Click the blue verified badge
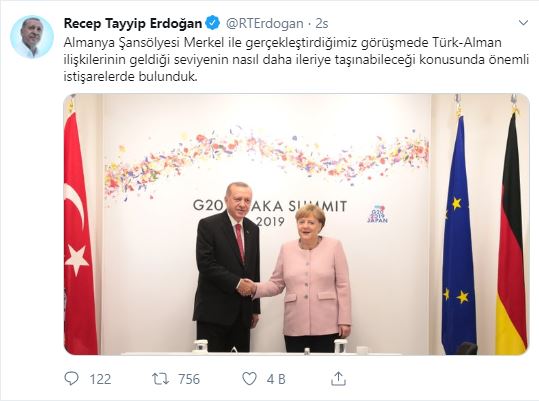The image size is (539, 401). 212,23
